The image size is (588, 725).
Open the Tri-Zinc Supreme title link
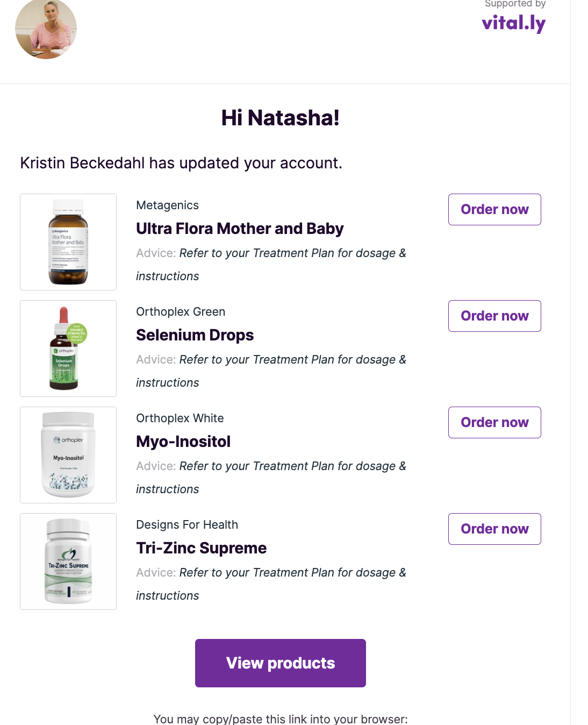[201, 548]
